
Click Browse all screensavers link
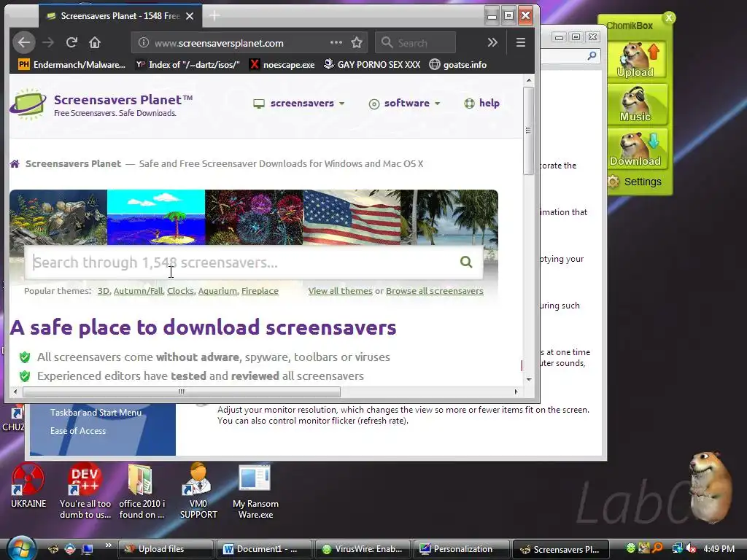click(435, 291)
